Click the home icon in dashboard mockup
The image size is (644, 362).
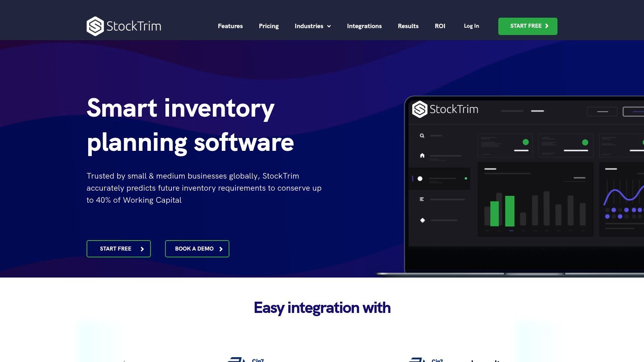pyautogui.click(x=422, y=155)
